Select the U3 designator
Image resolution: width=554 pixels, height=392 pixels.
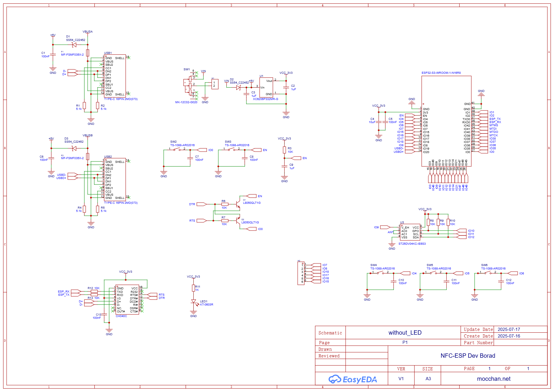point(402,223)
